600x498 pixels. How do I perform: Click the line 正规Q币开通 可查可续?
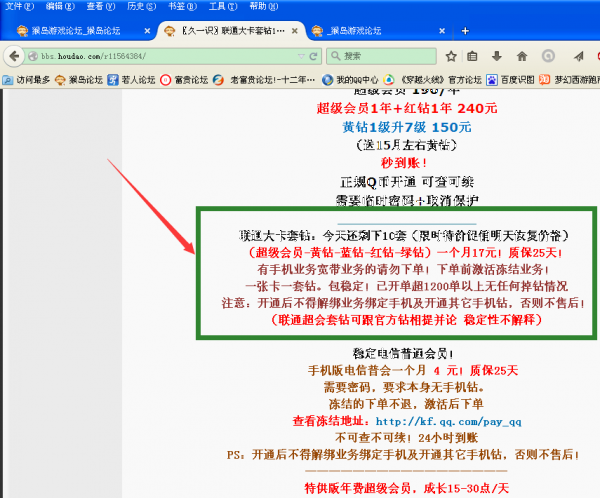407,182
